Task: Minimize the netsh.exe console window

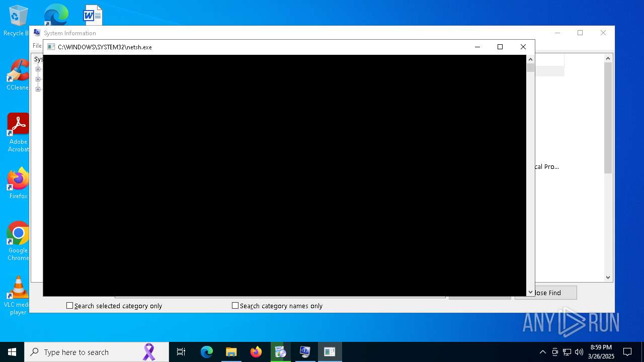Action: [x=477, y=47]
